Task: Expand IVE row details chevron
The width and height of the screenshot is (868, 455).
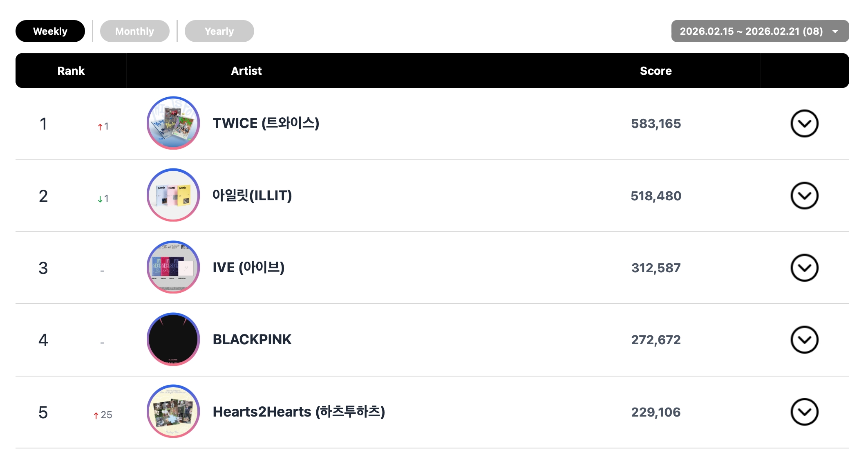Action: click(x=804, y=268)
